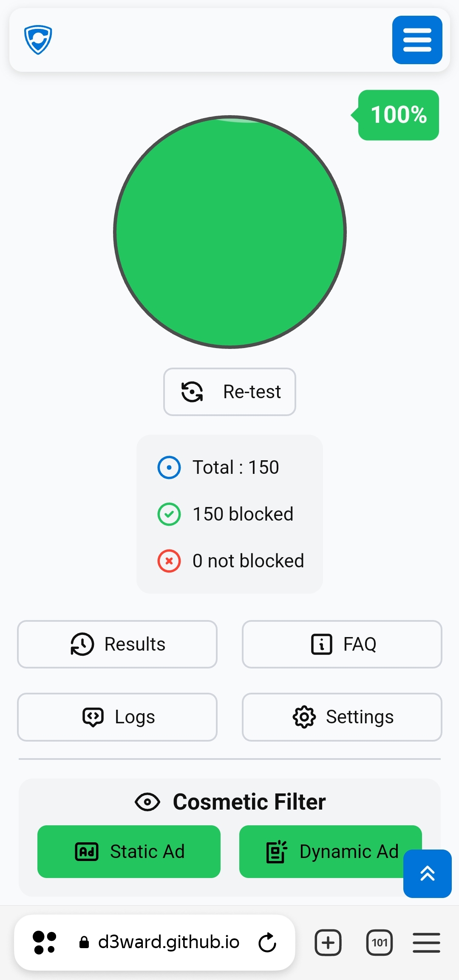Tap the padlock site security icon

(84, 942)
